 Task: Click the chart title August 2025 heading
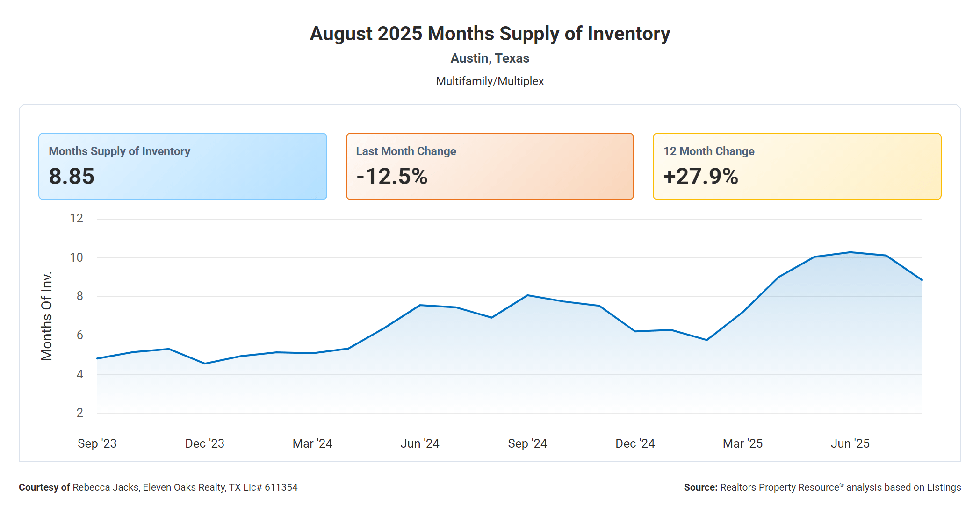point(490,34)
